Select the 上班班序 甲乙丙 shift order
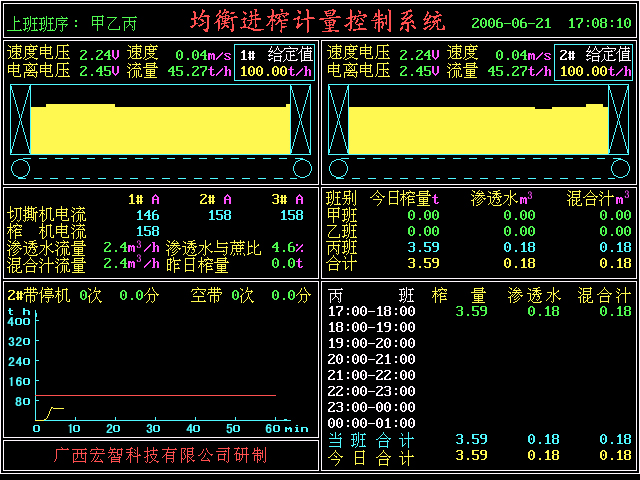 coord(72,23)
